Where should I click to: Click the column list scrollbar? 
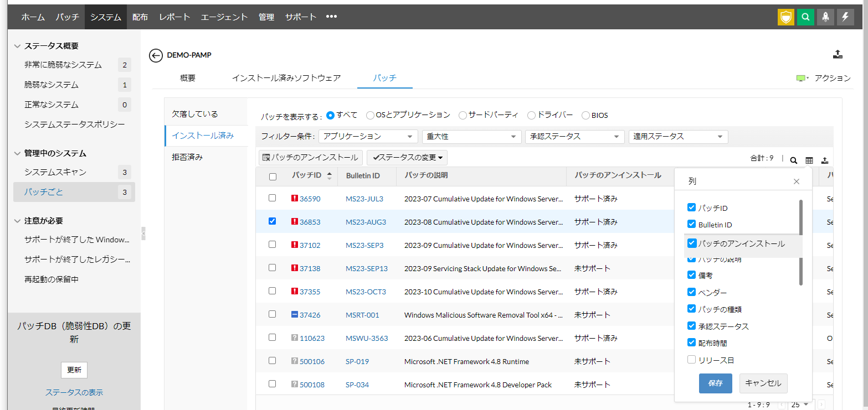(x=801, y=242)
